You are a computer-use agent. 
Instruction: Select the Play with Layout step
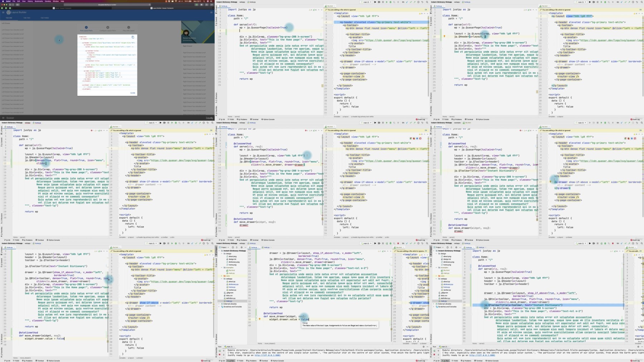129,29
